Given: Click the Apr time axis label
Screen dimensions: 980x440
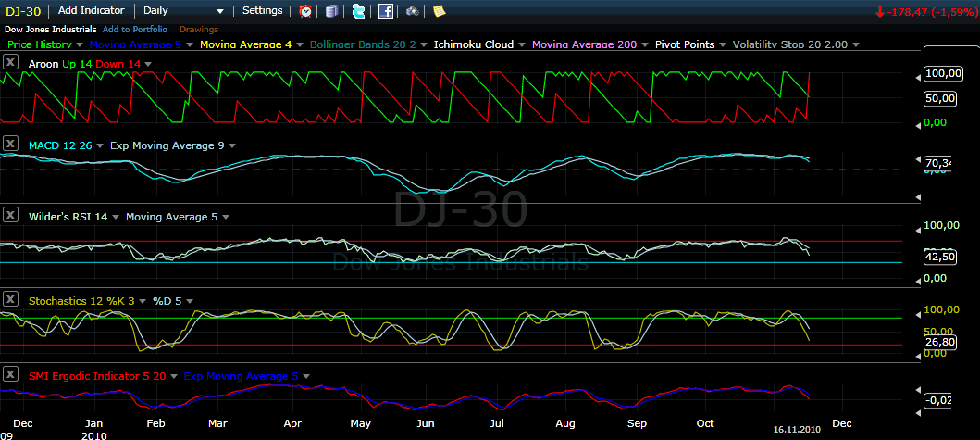Looking at the screenshot, I should pyautogui.click(x=292, y=423).
